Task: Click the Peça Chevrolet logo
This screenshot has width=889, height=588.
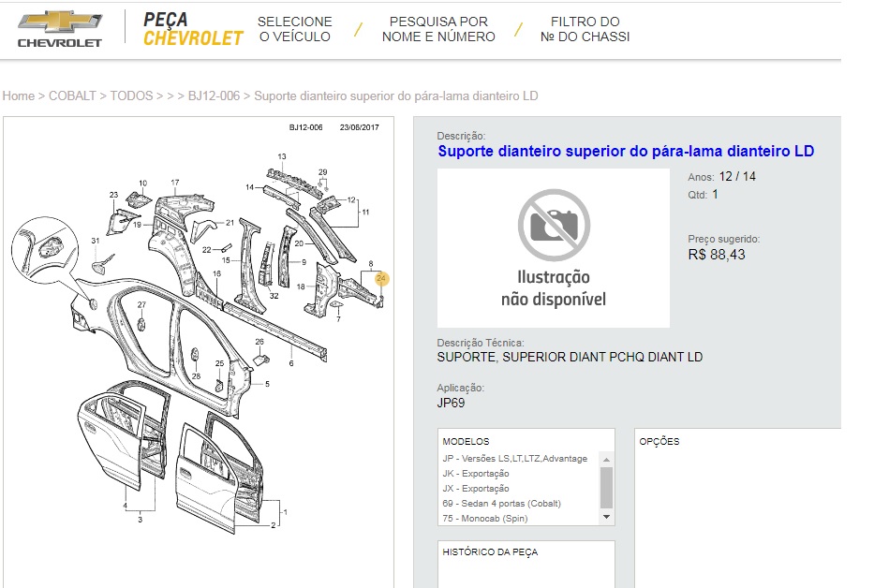Action: 192,29
